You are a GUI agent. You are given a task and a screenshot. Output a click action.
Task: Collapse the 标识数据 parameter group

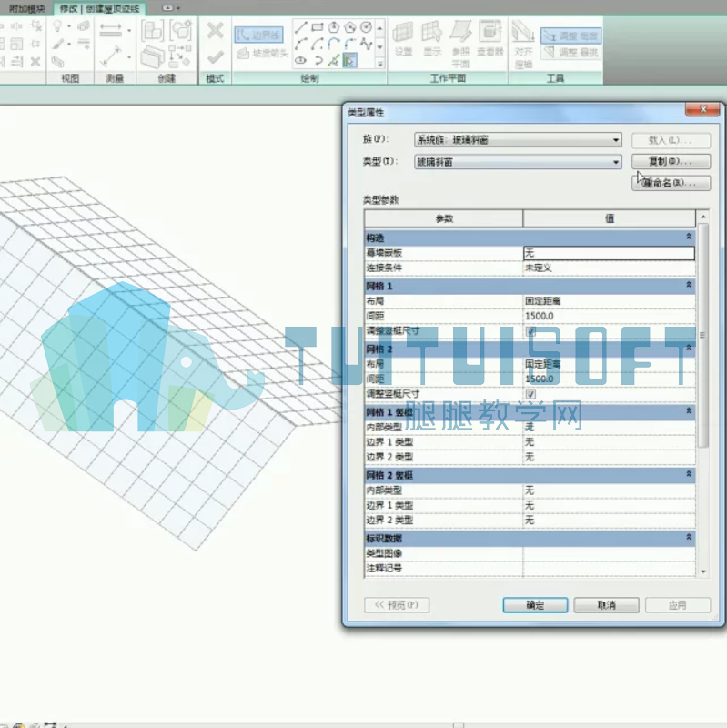(x=689, y=538)
